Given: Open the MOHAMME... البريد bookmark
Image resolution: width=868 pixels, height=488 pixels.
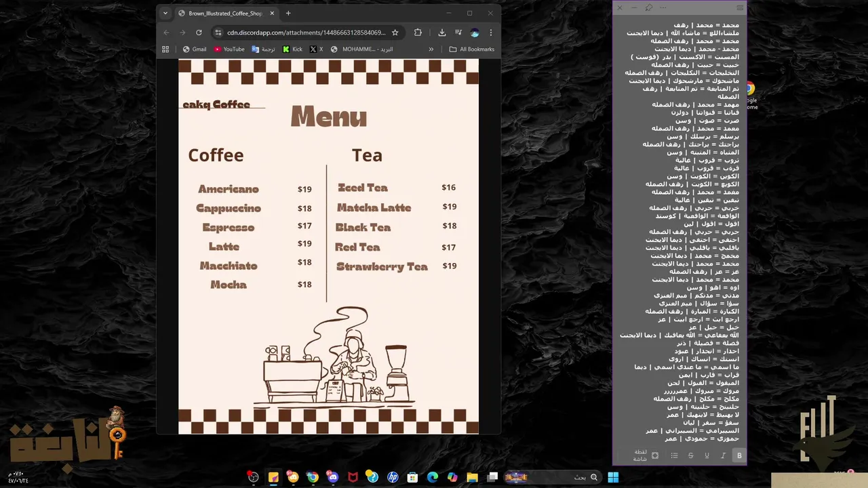Looking at the screenshot, I should click(x=362, y=49).
